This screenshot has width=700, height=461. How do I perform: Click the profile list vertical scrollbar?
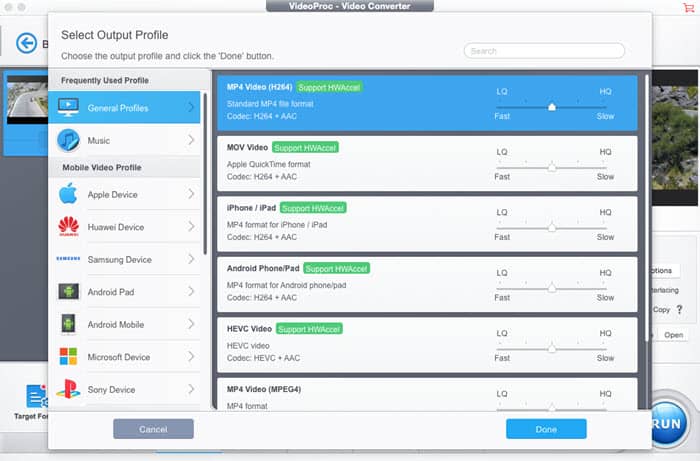point(647,208)
